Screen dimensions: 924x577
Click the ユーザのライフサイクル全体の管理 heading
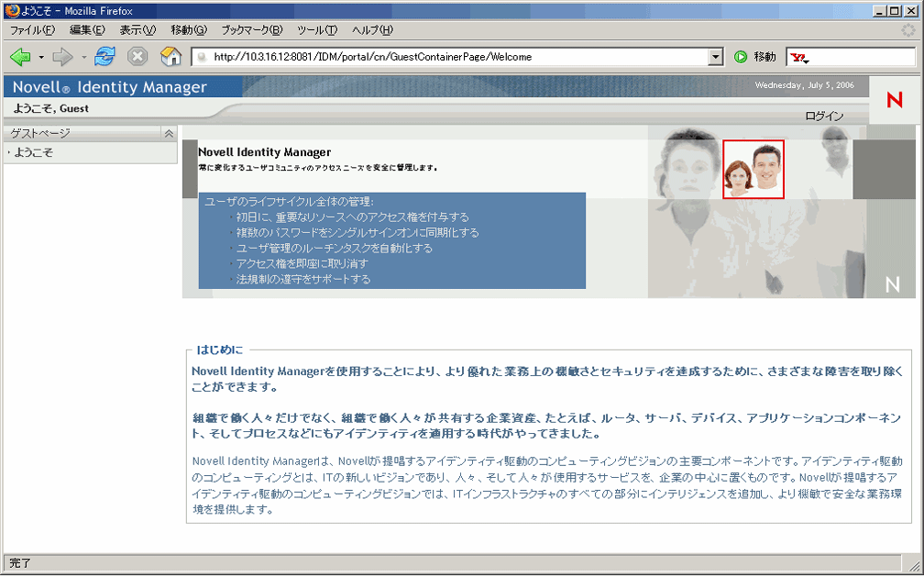coord(290,202)
